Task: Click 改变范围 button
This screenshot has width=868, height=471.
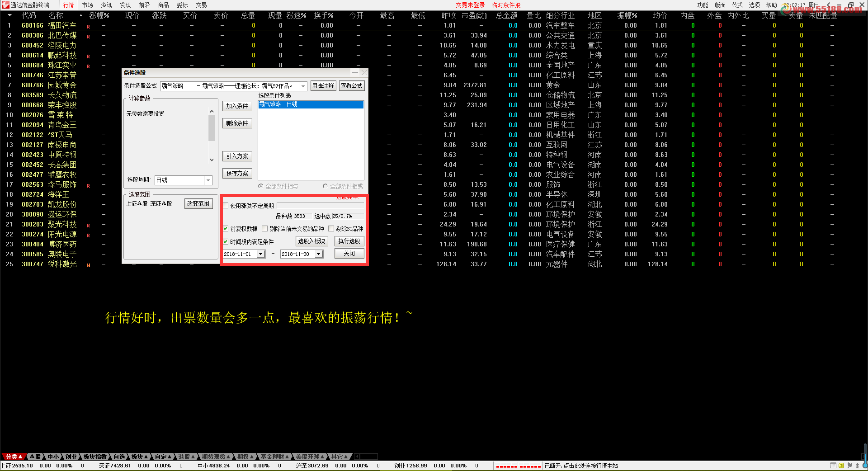Action: [x=198, y=204]
